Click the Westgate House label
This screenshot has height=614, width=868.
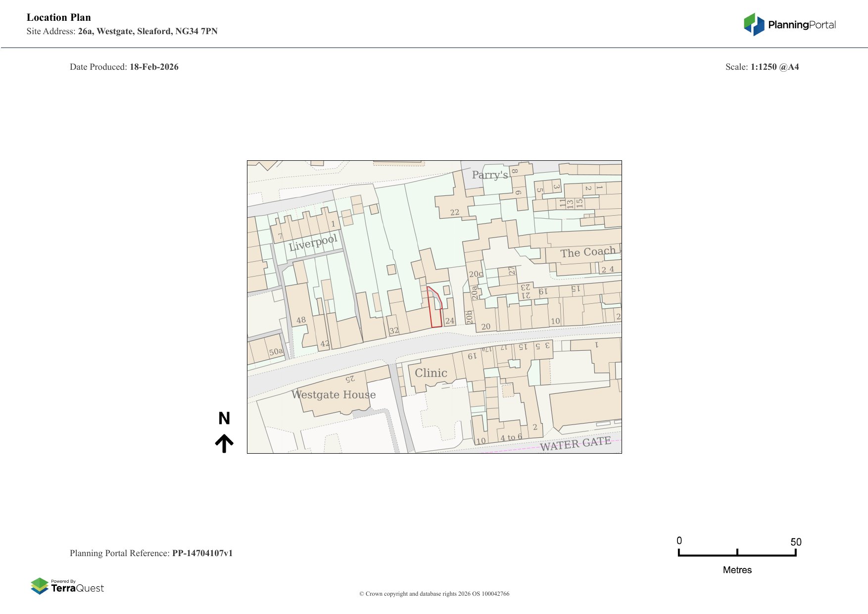point(333,395)
